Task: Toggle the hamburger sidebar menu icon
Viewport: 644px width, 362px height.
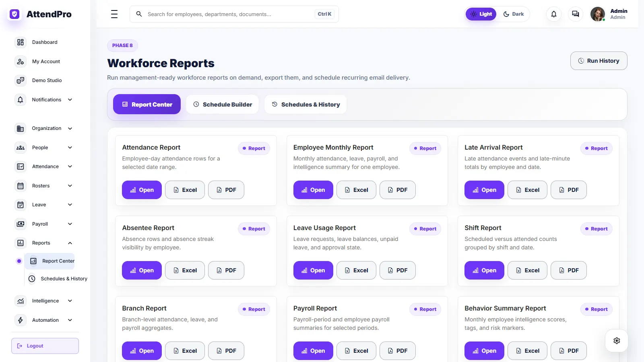Action: pos(114,14)
